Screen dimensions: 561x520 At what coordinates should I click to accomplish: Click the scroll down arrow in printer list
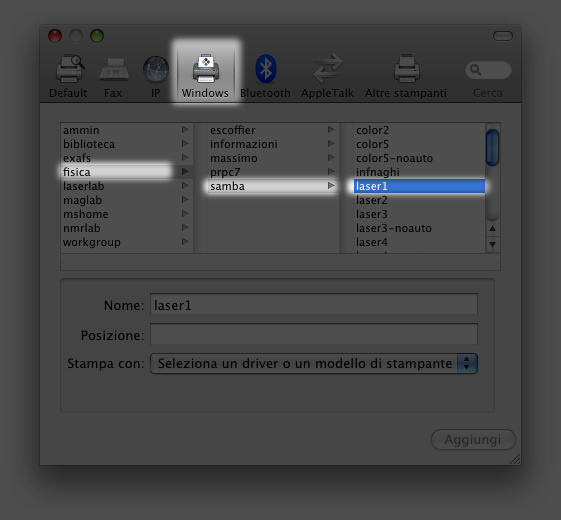coord(493,245)
